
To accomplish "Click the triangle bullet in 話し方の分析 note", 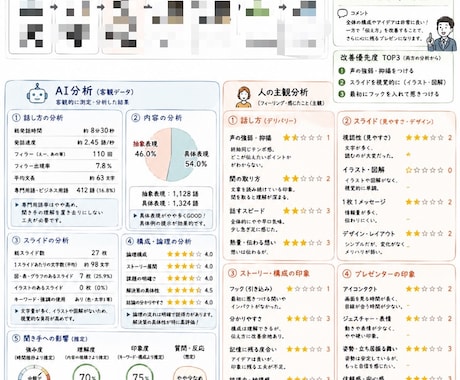I will coord(17,205).
